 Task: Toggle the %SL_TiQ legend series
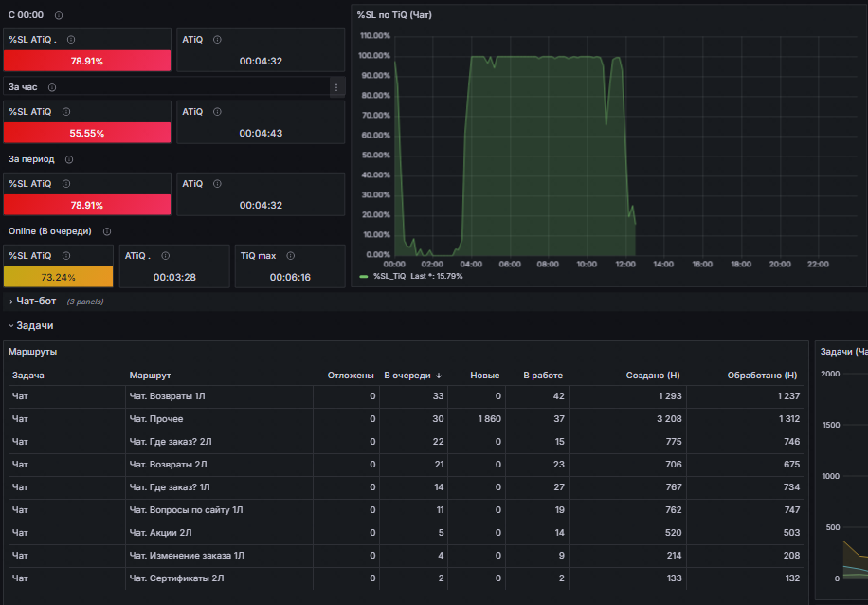[x=389, y=277]
